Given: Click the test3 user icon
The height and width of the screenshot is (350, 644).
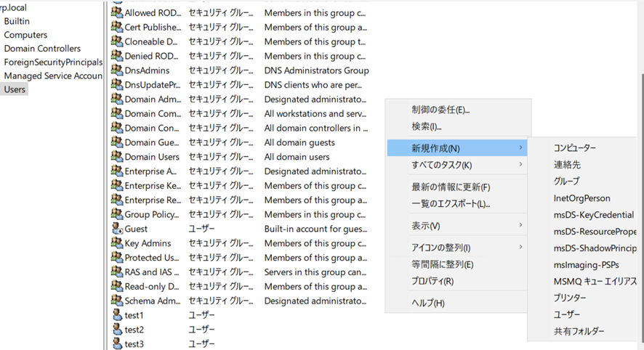Looking at the screenshot, I should point(118,343).
